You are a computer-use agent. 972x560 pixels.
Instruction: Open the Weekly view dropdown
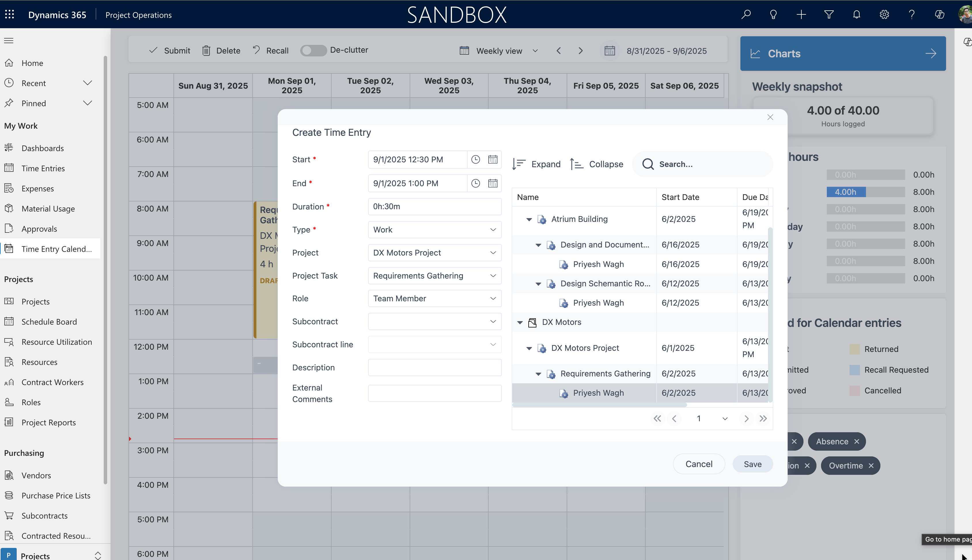535,51
